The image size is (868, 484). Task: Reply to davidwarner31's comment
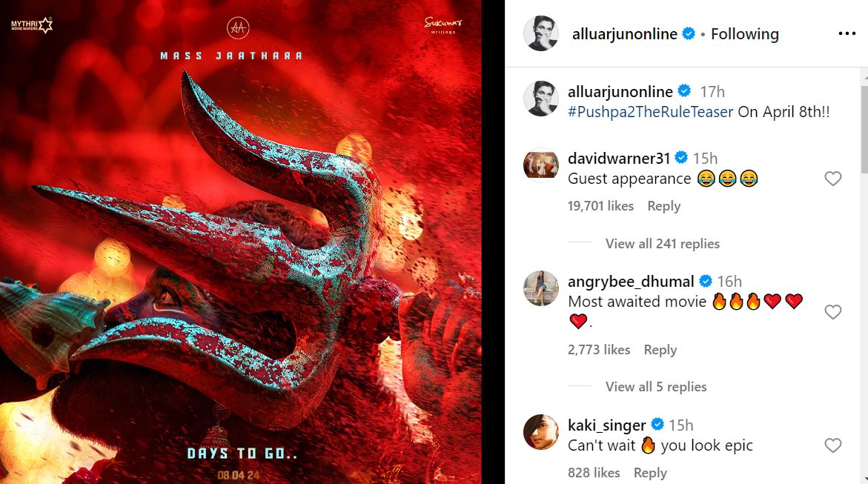pyautogui.click(x=663, y=206)
